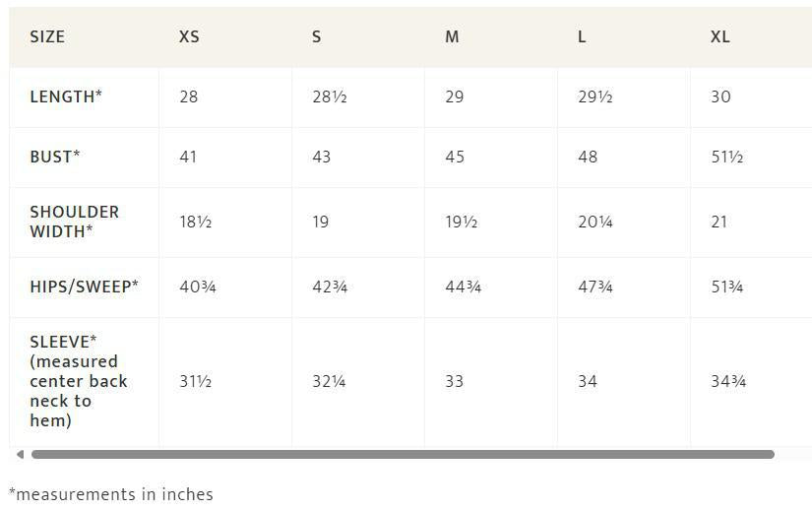Click the HIPS/SWEEP row label
Viewport: 812px width, 511px height.
point(84,287)
